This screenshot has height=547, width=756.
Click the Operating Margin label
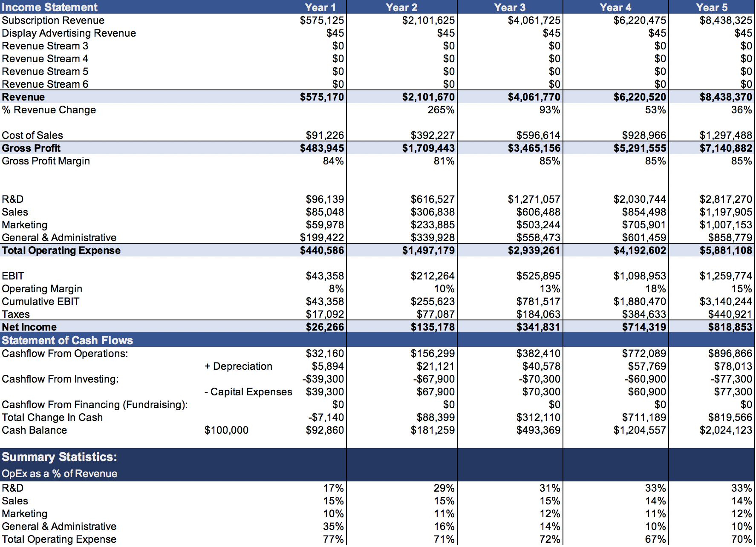click(x=42, y=289)
